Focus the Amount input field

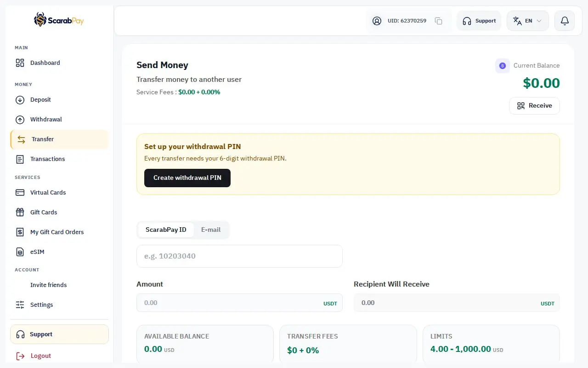tap(239, 303)
